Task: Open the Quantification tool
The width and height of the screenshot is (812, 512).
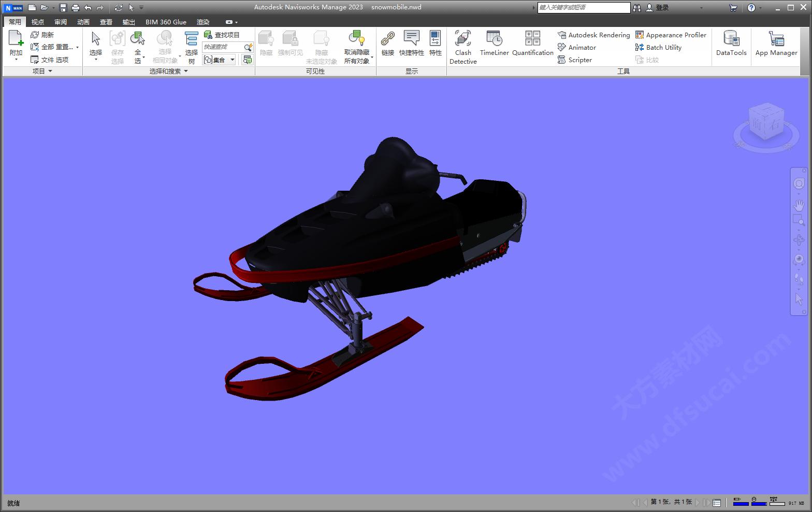Action: 533,43
